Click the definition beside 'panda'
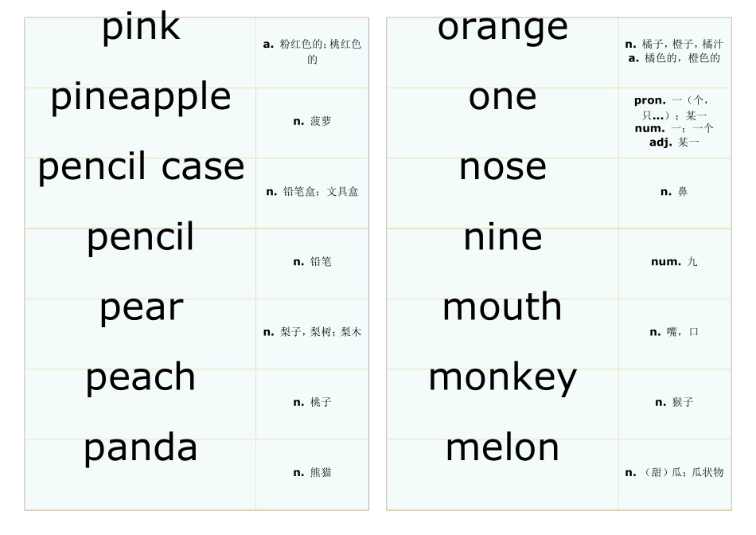 click(x=312, y=472)
